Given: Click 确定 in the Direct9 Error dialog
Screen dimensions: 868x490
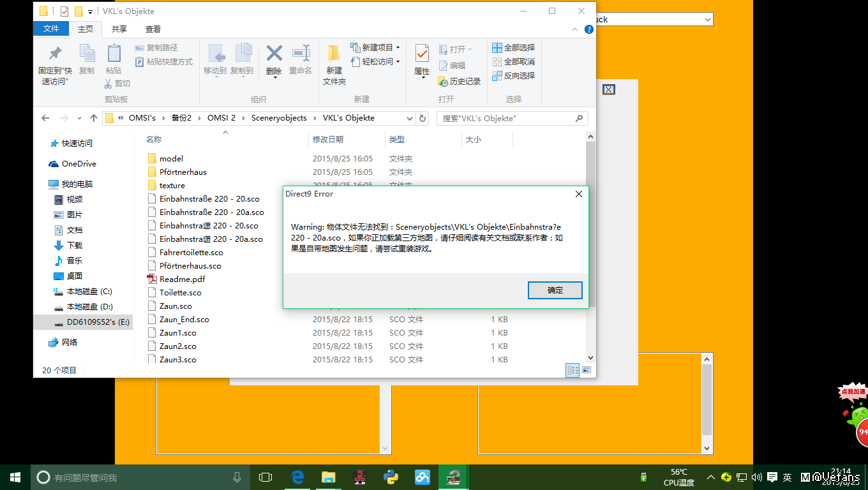Looking at the screenshot, I should 555,290.
